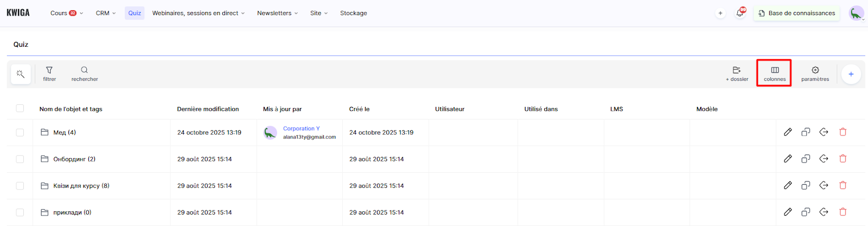Tick the прикладИ (0) row checkbox
Screen dimensions: 868x226
[x=20, y=212]
